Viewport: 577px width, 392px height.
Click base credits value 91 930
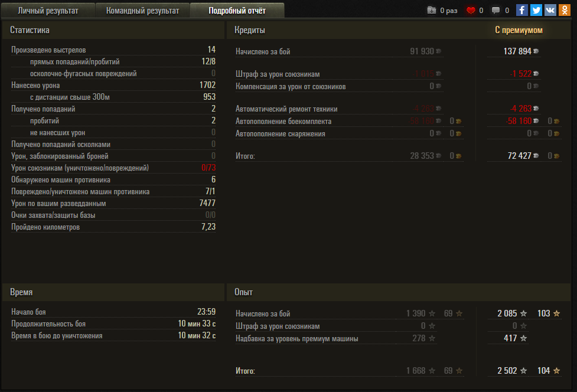(422, 51)
